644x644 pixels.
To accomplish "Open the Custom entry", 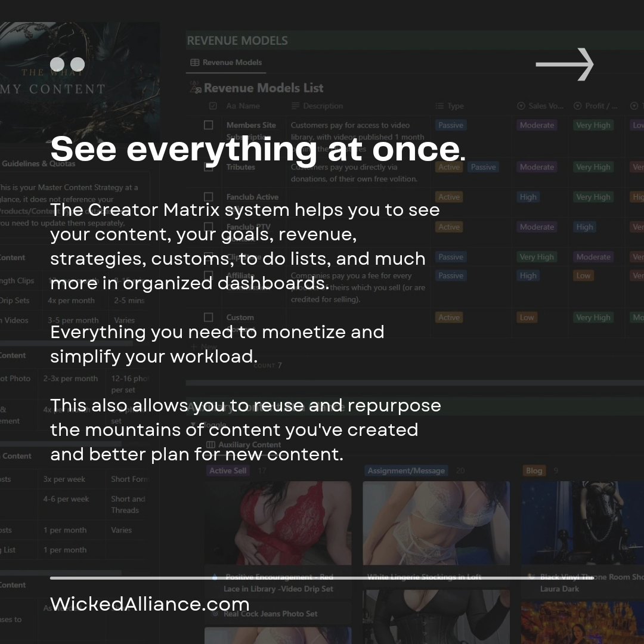I will [240, 317].
